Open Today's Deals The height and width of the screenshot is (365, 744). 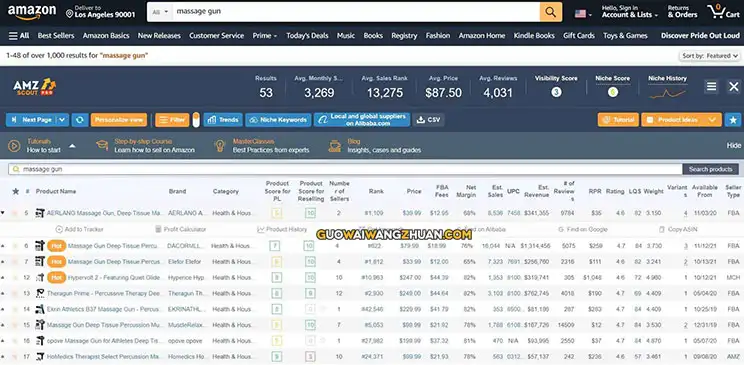point(307,36)
